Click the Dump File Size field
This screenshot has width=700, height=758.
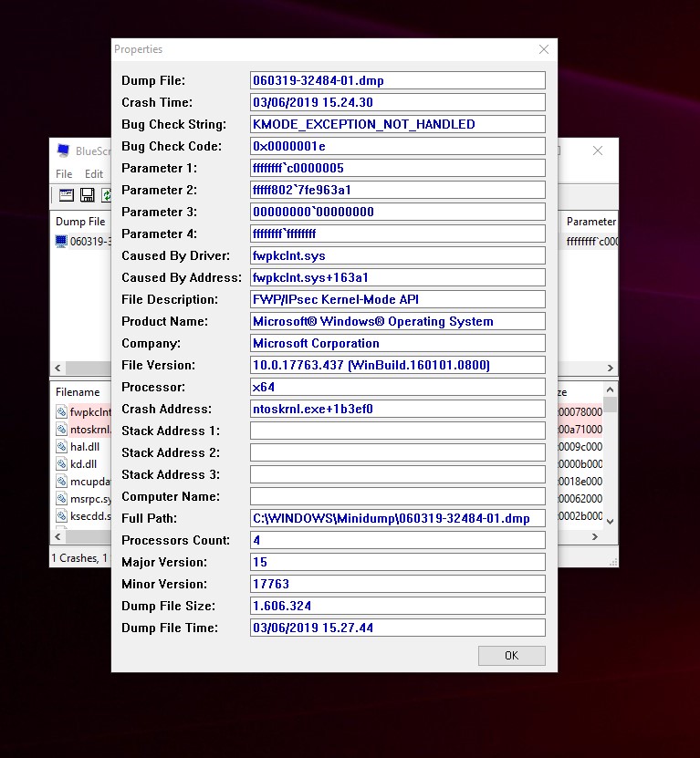click(x=398, y=606)
